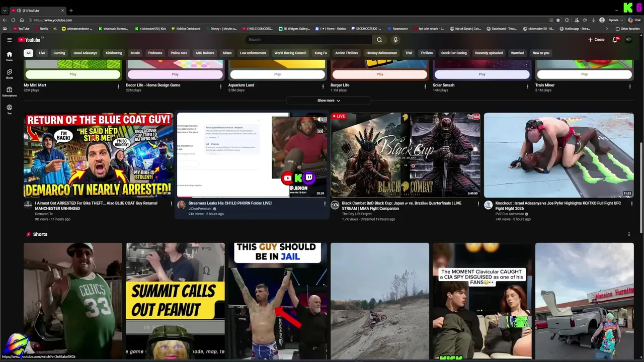Open the notifications bell
The width and height of the screenshot is (644, 362).
[615, 40]
